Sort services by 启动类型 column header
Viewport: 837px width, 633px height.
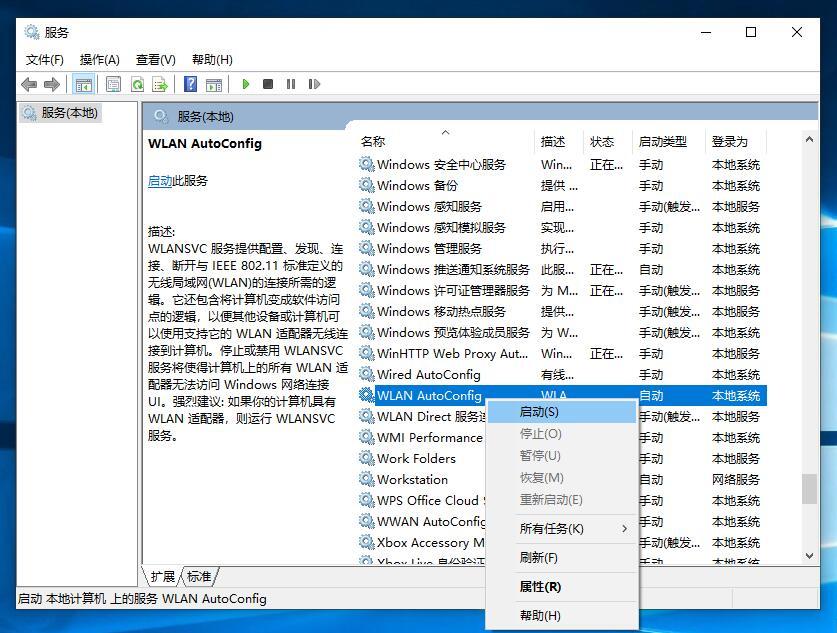[662, 141]
